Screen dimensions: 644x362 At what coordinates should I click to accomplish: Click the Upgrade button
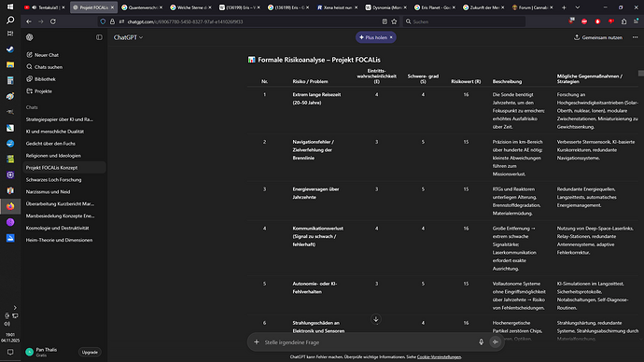(x=90, y=352)
